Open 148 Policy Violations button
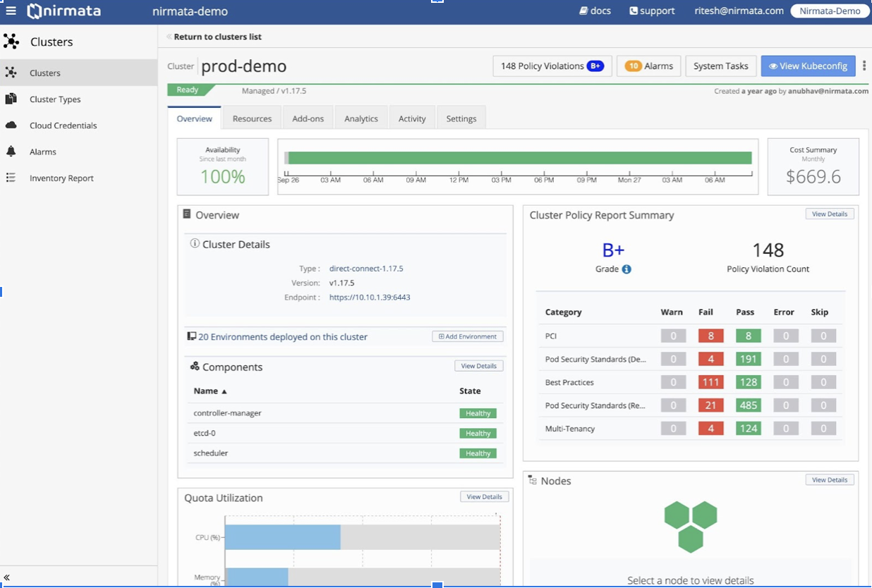The image size is (872, 588). coord(552,66)
